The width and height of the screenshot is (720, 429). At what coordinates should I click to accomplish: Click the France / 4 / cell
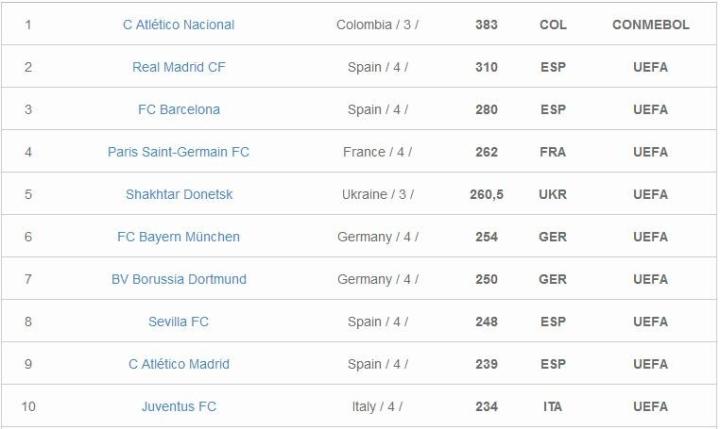click(x=377, y=152)
